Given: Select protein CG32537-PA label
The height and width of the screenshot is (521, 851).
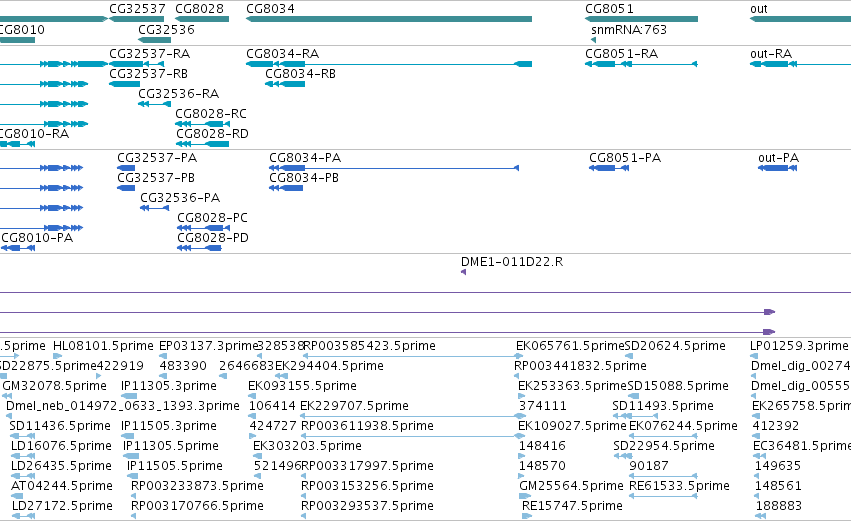Looking at the screenshot, I should point(157,158).
